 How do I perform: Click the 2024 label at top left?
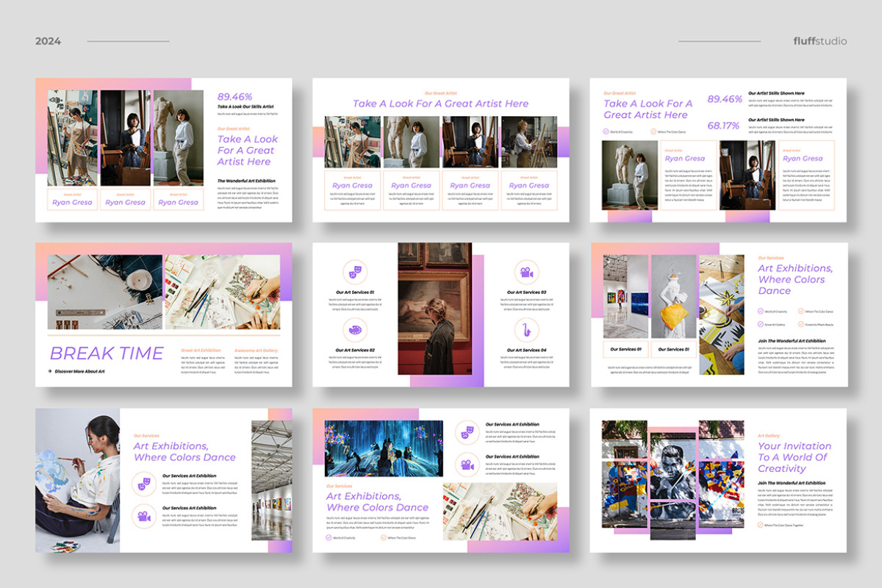47,42
